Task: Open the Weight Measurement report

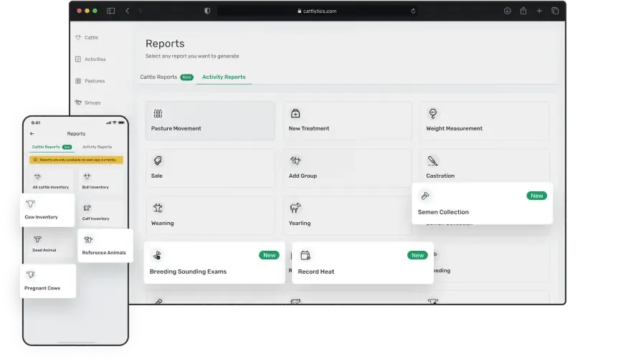Action: (x=485, y=121)
